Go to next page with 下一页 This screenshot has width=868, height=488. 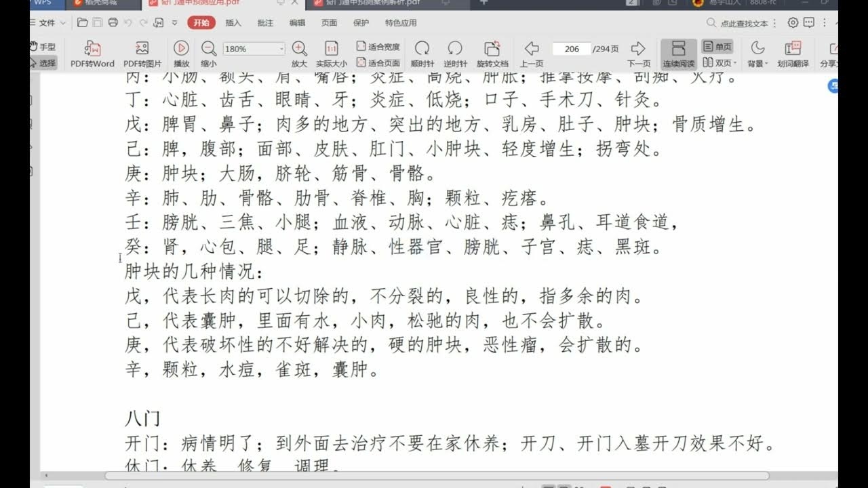(636, 53)
